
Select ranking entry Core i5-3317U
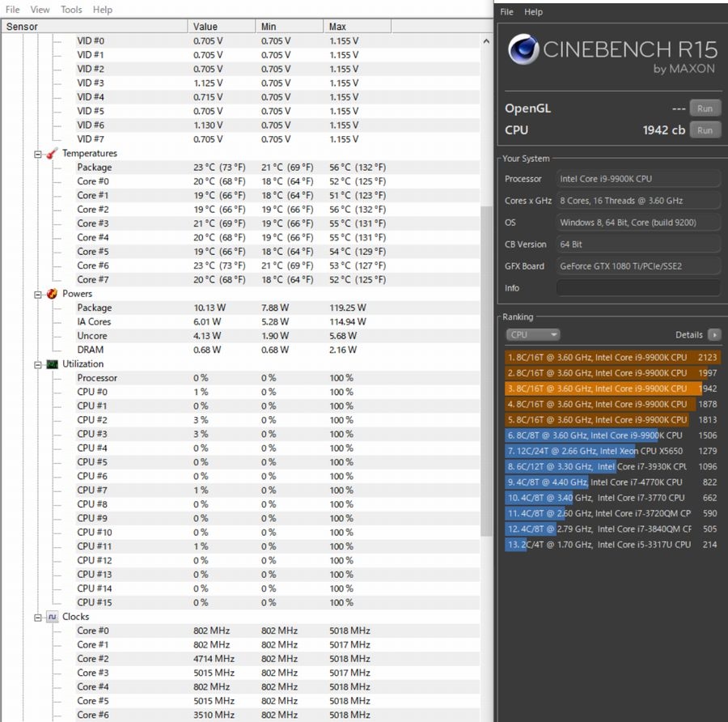612,545
